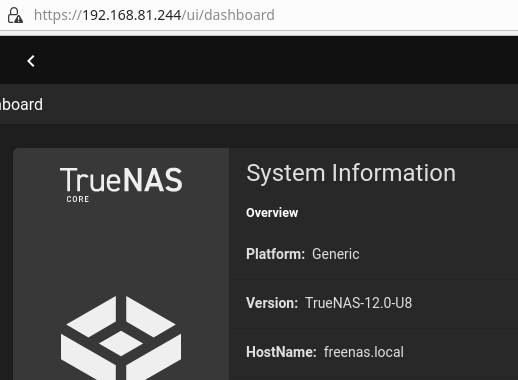
Task: Click the CORE label under TrueNAS
Action: [x=78, y=199]
